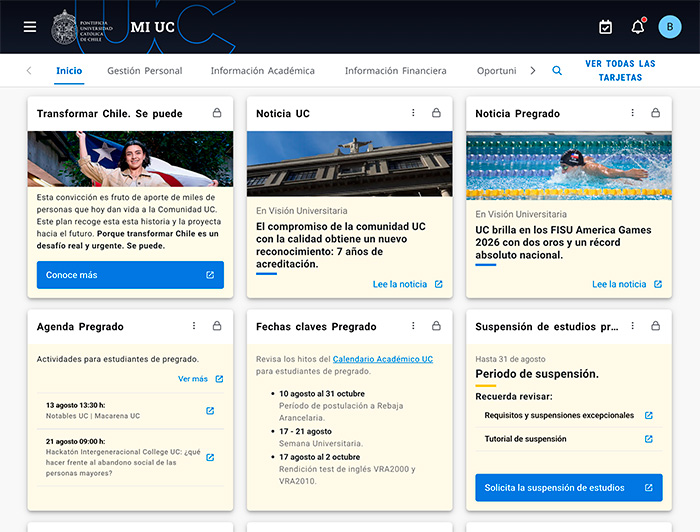Screen dimensions: 700x532
Task: Click the Tutorial de suspensión text
Action: coord(525,439)
